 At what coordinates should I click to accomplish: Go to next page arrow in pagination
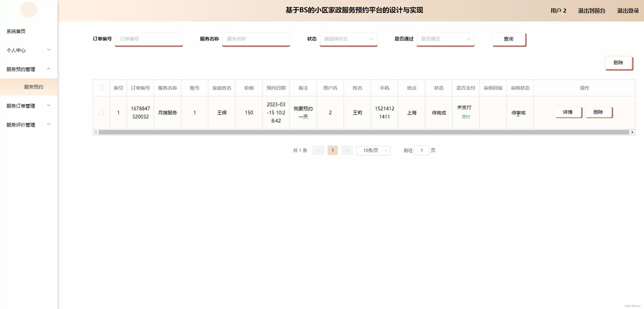(347, 150)
